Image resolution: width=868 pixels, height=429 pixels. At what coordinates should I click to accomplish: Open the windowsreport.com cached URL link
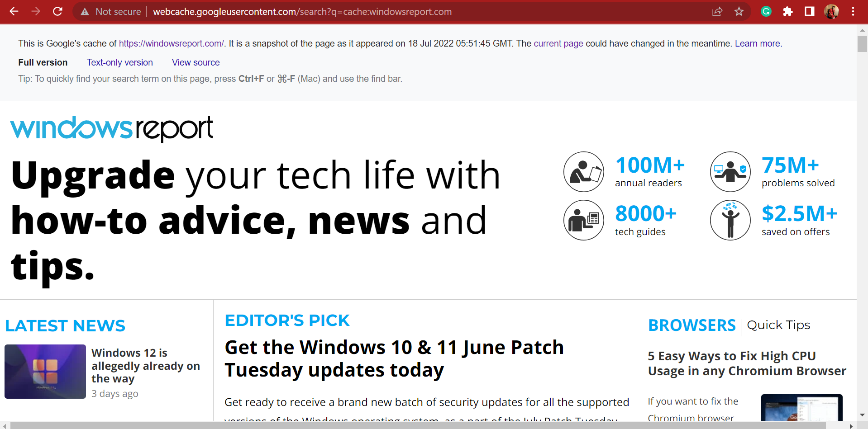click(172, 43)
